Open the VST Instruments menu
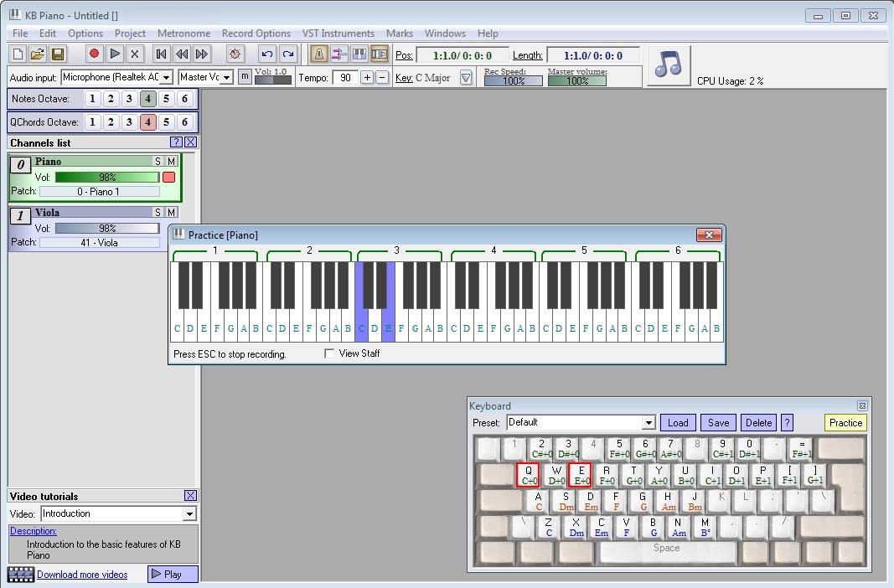894x588 pixels. tap(338, 34)
